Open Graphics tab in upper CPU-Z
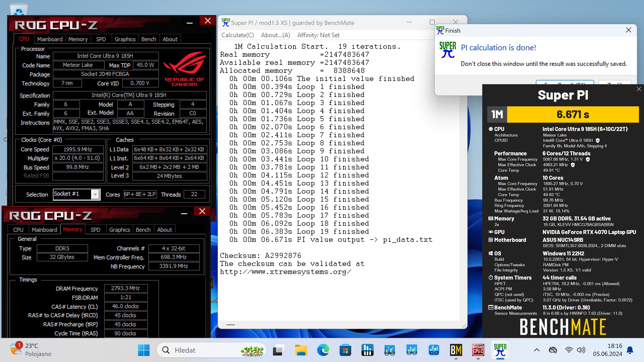Image resolution: width=644 pixels, height=362 pixels. coord(125,39)
